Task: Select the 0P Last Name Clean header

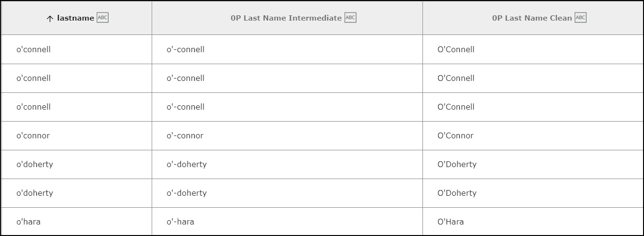Action: 533,18
